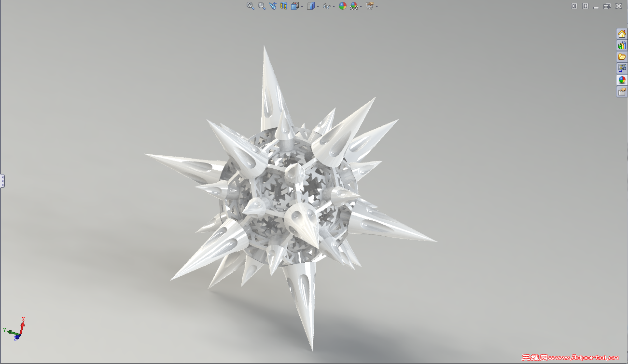Screen dimensions: 628x364
Task: Click the Display Style cube icon
Action: click(311, 6)
